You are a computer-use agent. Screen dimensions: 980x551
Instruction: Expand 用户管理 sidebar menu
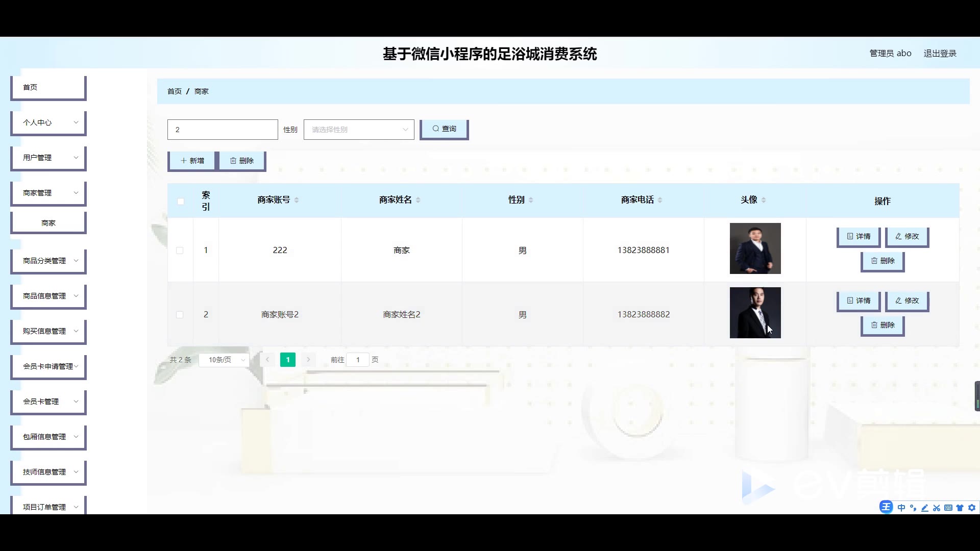[x=48, y=158]
